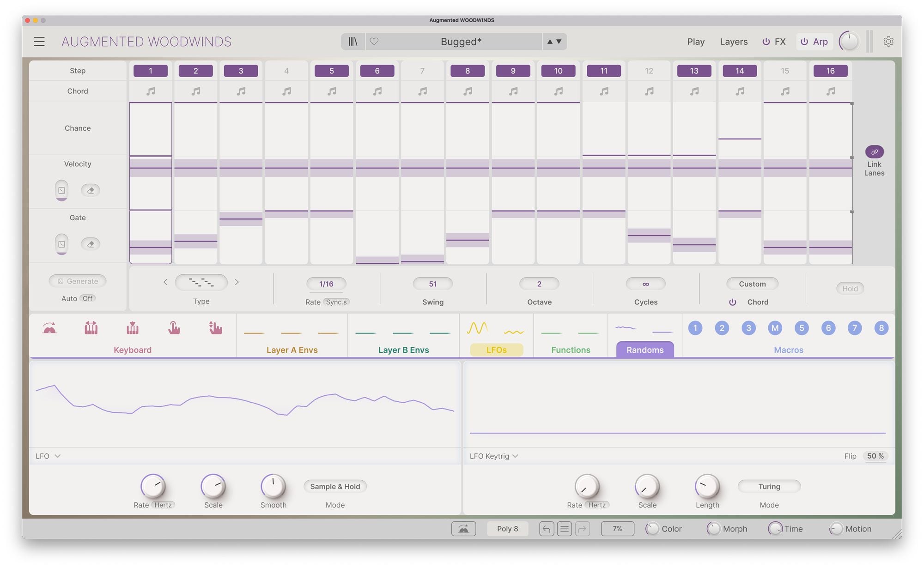This screenshot has width=924, height=568.
Task: Open the Turing mode selector
Action: click(x=769, y=486)
